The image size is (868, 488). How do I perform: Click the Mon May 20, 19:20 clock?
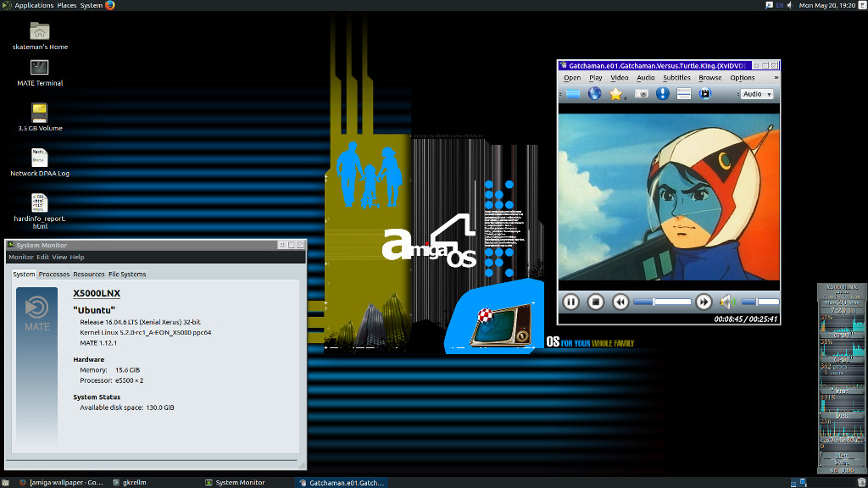tap(827, 6)
